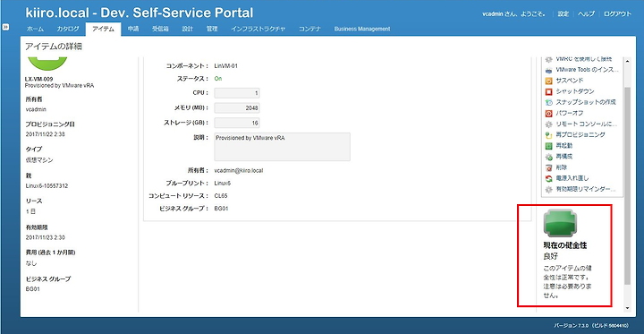The width and height of the screenshot is (644, 334).
Task: Click the actions panel vertical scrollbar
Action: 627,185
